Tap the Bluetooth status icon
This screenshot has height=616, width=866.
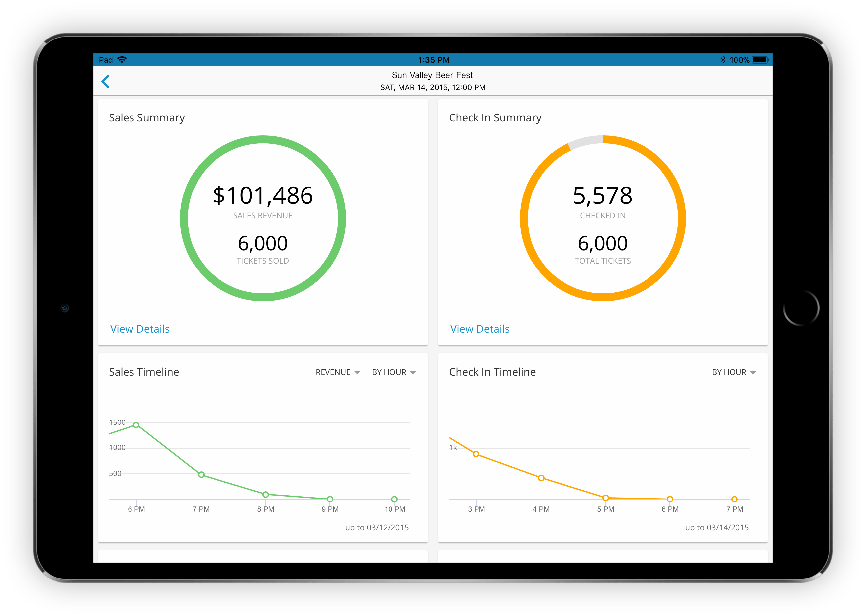723,60
